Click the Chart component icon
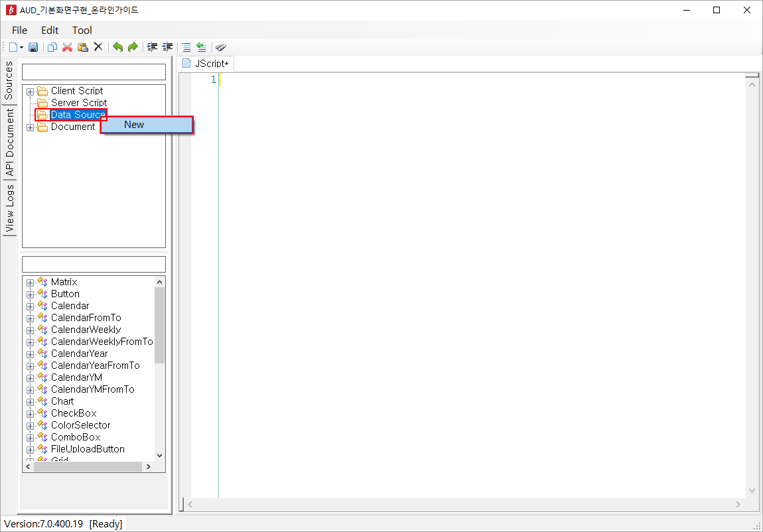Image resolution: width=763 pixels, height=532 pixels. pyautogui.click(x=42, y=401)
